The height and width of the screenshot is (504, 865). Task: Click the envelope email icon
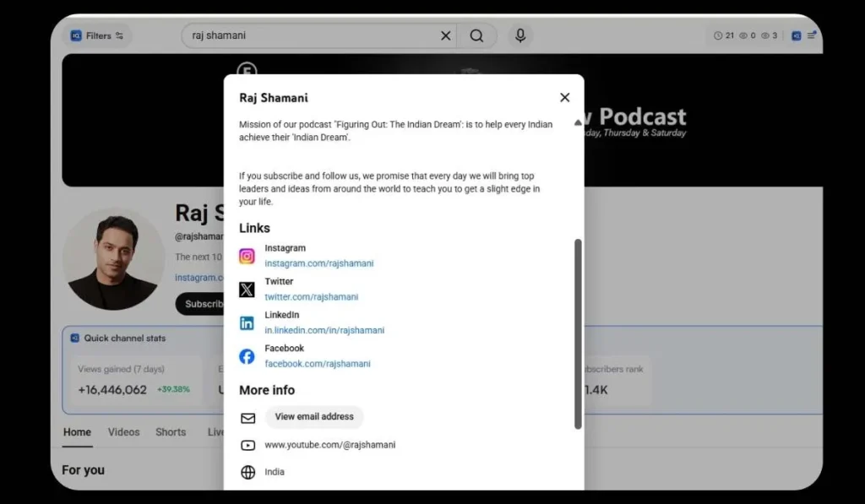tap(248, 418)
